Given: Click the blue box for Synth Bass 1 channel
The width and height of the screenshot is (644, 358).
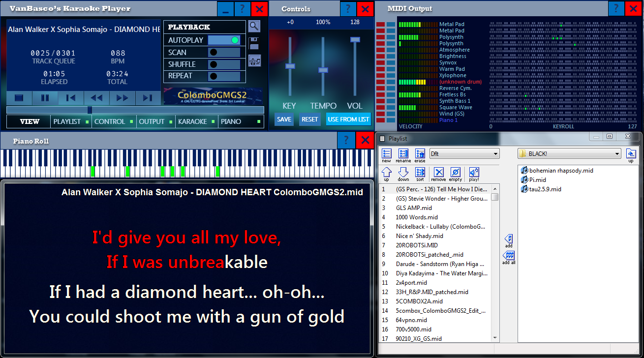Looking at the screenshot, I should pyautogui.click(x=391, y=101).
